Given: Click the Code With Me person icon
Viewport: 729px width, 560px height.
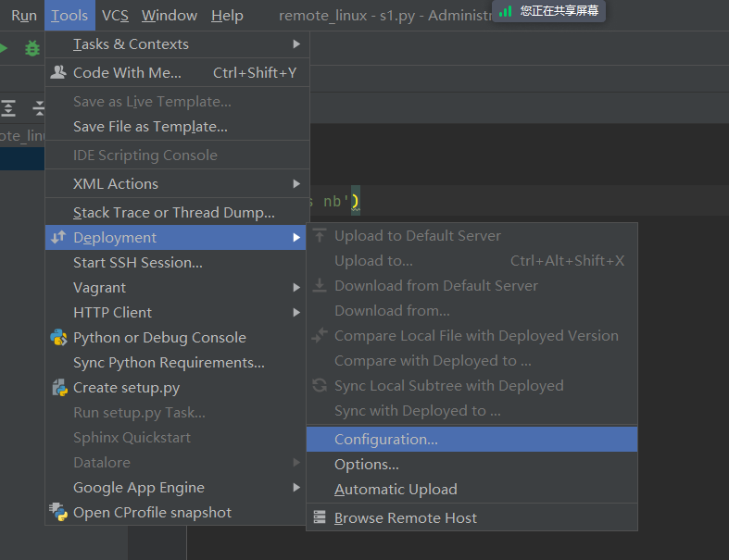Looking at the screenshot, I should point(58,72).
